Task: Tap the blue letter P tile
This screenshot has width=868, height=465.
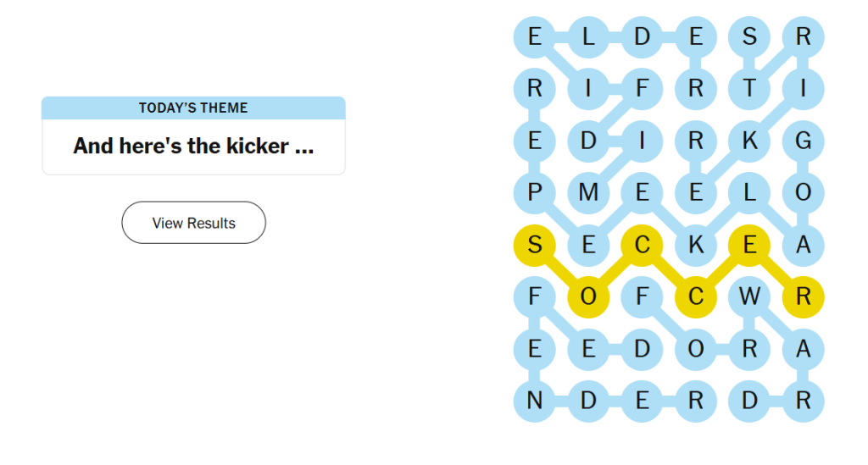Action: pos(534,193)
